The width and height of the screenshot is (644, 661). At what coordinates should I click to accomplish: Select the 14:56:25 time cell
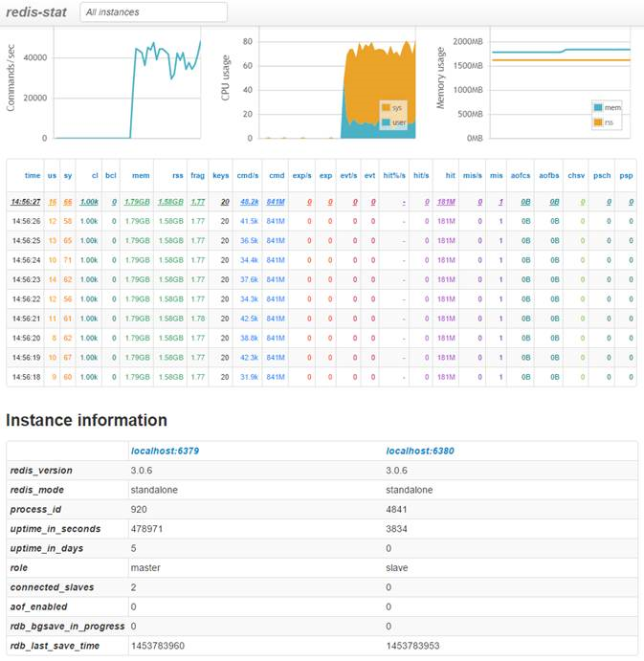click(x=26, y=241)
